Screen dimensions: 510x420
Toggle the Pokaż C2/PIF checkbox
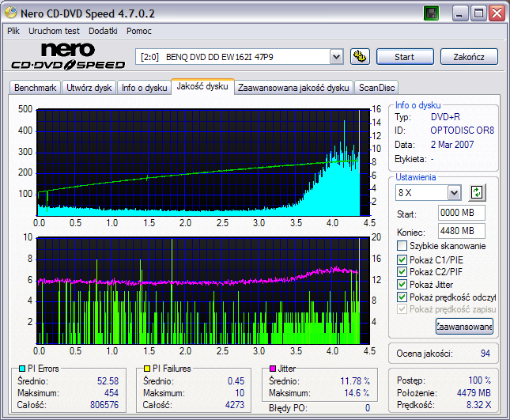tap(402, 271)
